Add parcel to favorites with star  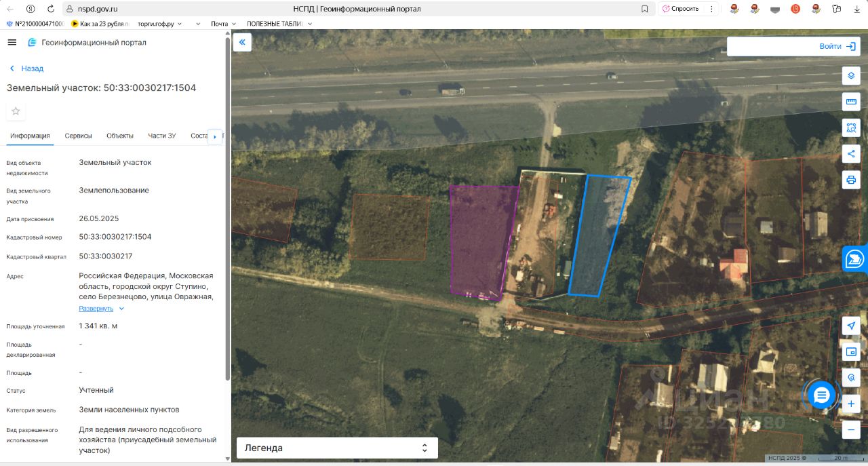pyautogui.click(x=16, y=111)
